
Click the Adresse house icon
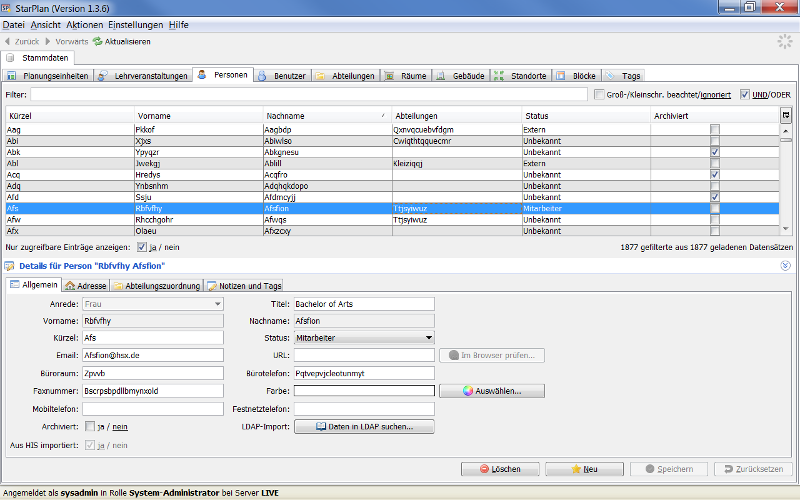70,286
